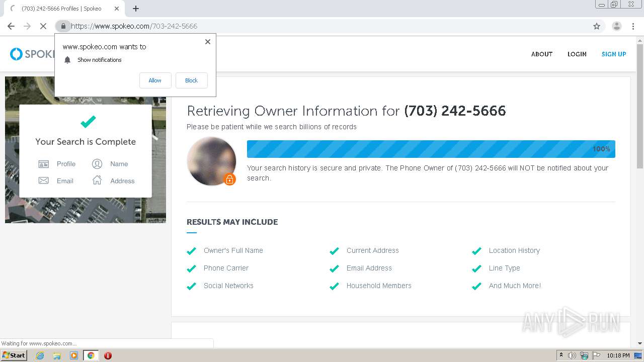Click the 'Current Address' text
644x362 pixels.
click(372, 250)
